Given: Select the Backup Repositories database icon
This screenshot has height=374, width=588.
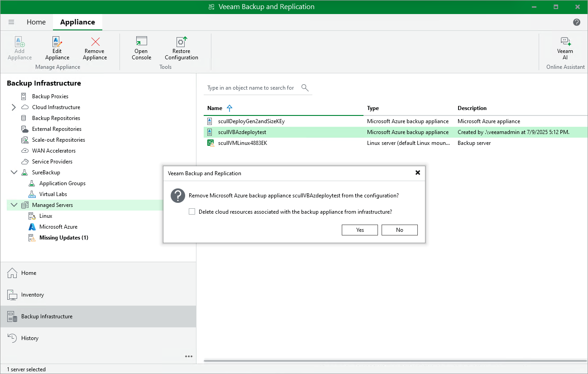Looking at the screenshot, I should tap(24, 118).
